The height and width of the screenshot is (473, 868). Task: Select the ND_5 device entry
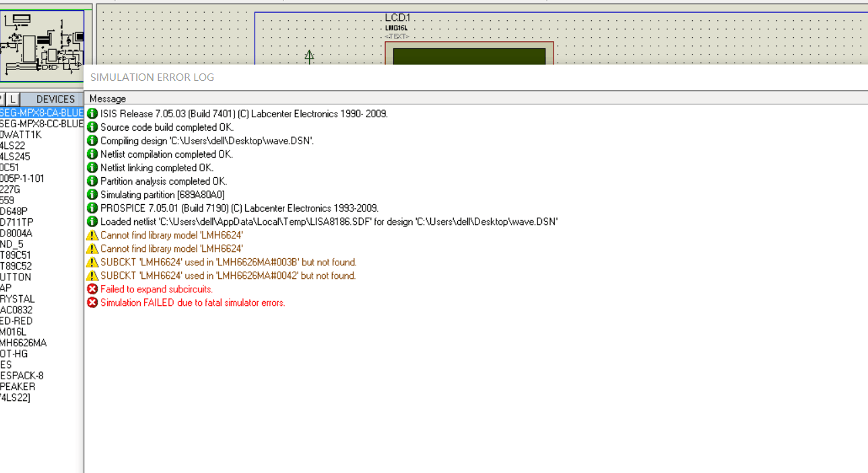[11, 245]
